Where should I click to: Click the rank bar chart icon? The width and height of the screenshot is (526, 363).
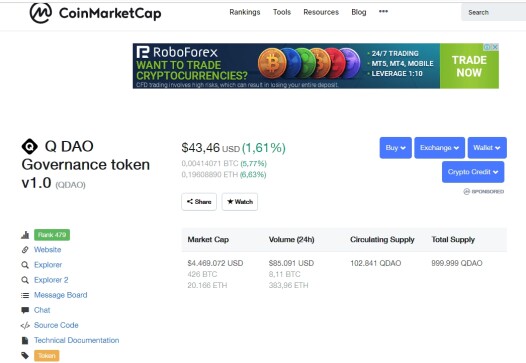[25, 235]
